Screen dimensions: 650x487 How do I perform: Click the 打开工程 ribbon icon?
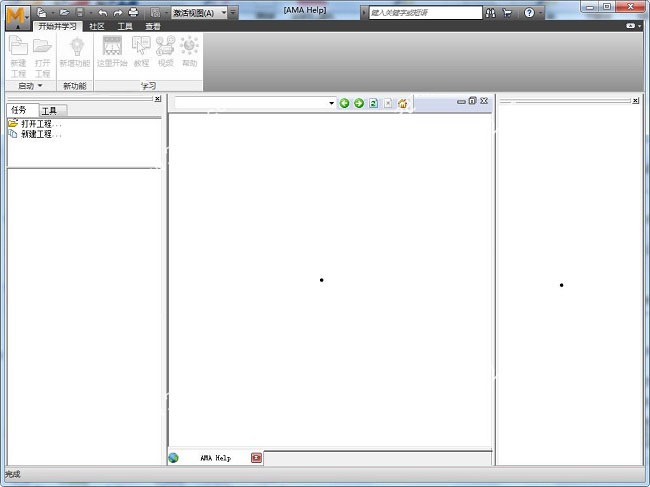pos(43,53)
